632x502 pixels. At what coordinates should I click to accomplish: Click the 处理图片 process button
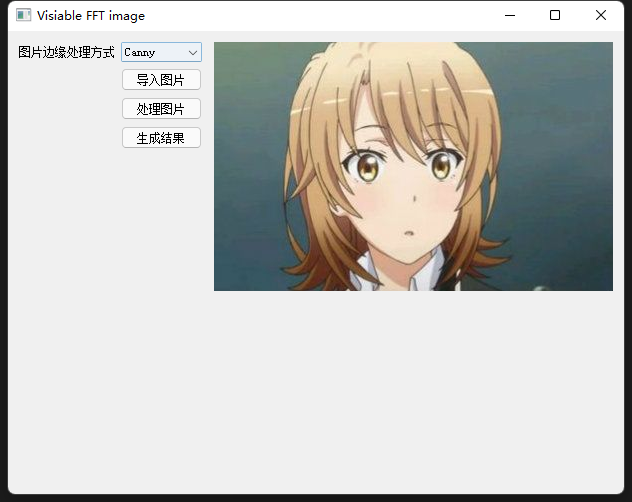tap(161, 108)
